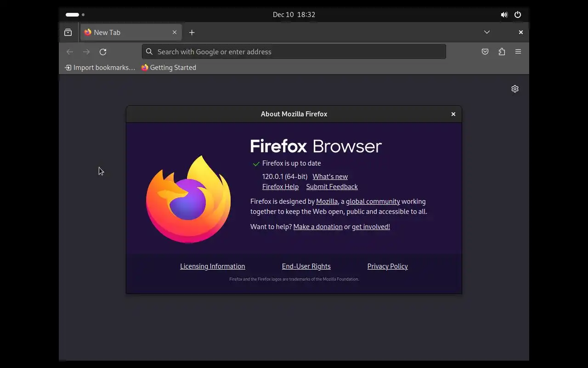
Task: Close the About Mozilla Firefox dialog
Action: coord(453,114)
